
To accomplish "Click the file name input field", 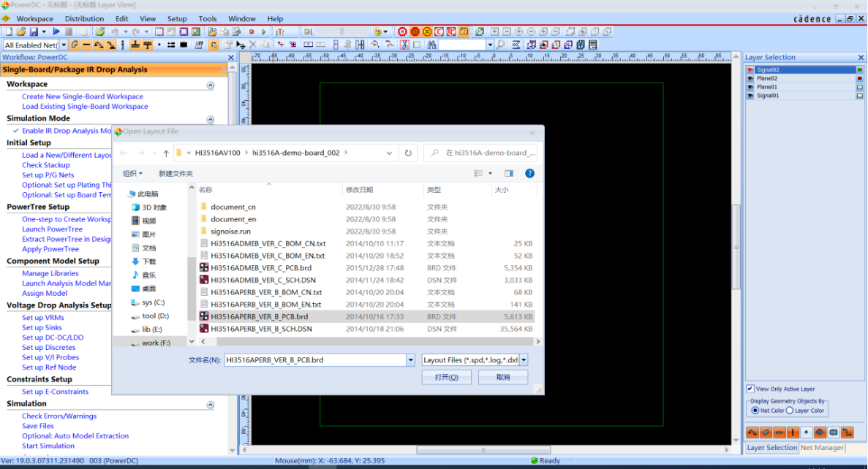I will 315,360.
